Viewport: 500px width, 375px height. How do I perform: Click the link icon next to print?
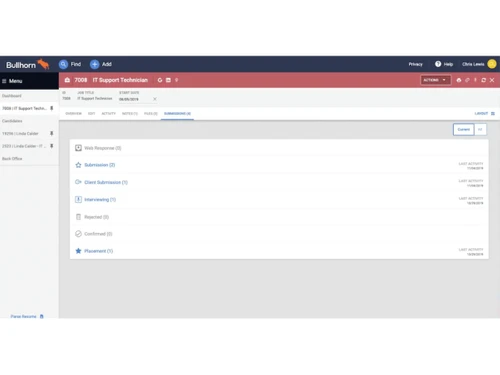(x=467, y=80)
